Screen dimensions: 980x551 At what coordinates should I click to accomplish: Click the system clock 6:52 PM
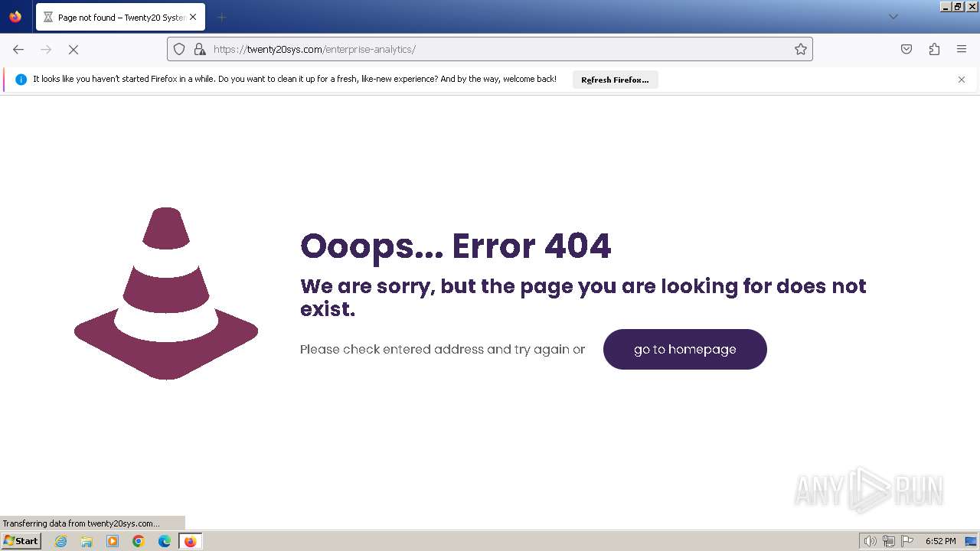[x=940, y=541]
